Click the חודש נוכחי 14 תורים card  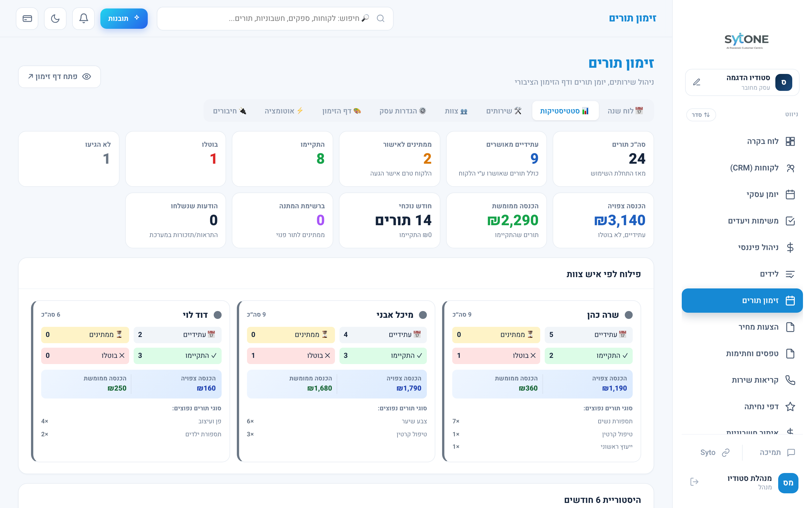[x=389, y=220]
